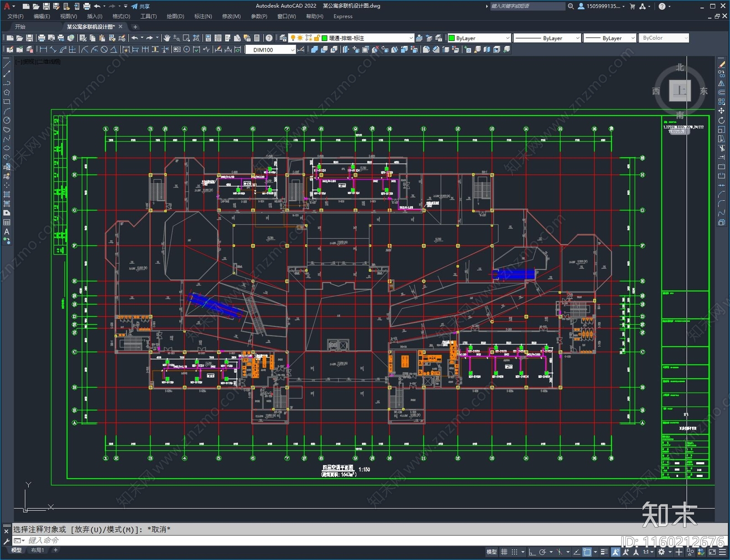
Task: Toggle lineweight display in status bar
Action: click(604, 552)
